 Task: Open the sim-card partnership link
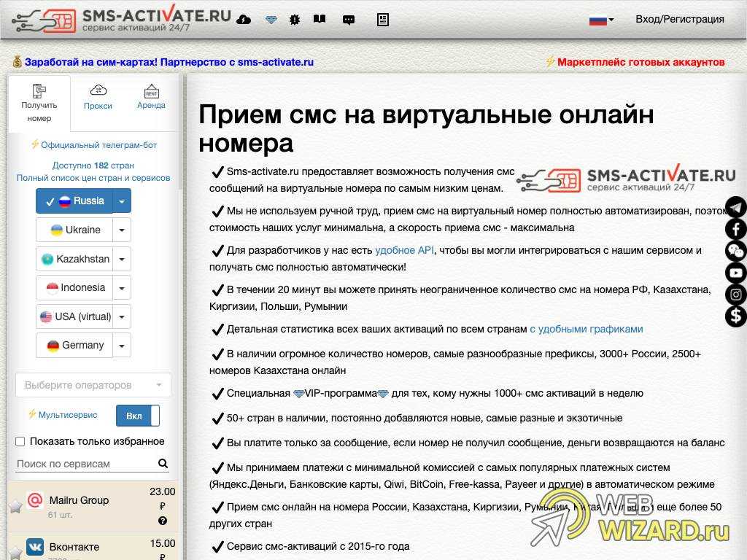click(169, 62)
